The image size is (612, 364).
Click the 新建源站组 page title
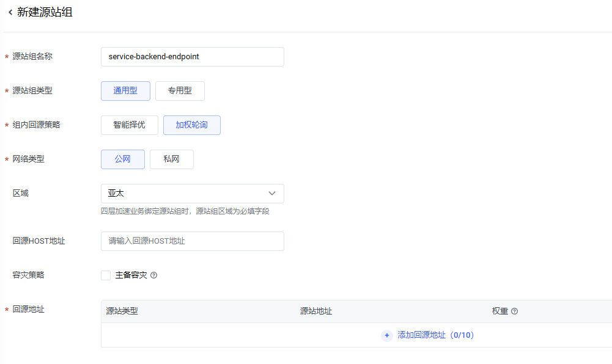click(x=45, y=12)
